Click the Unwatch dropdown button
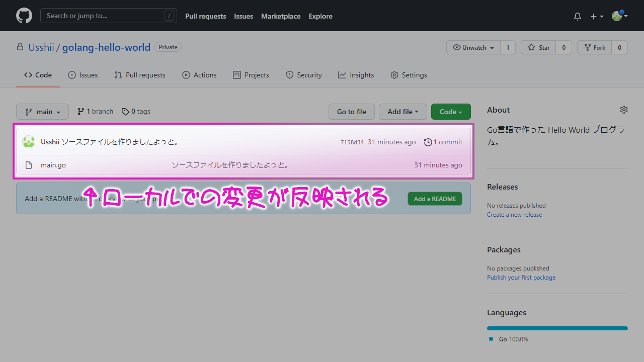 click(x=473, y=47)
